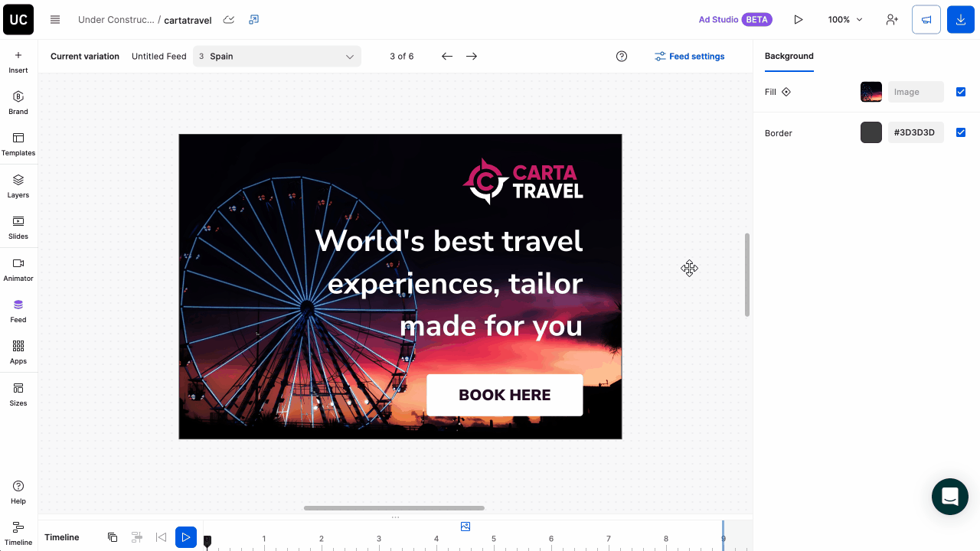The height and width of the screenshot is (551, 980).
Task: Click the feed help question icon
Action: tap(622, 57)
